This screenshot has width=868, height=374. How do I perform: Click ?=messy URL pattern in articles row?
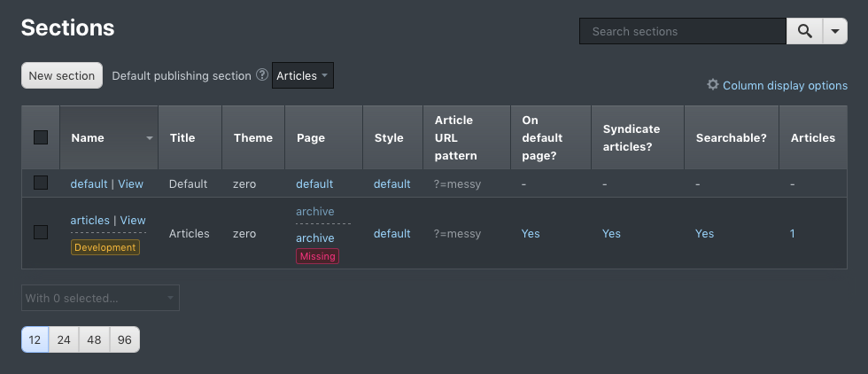tap(457, 234)
